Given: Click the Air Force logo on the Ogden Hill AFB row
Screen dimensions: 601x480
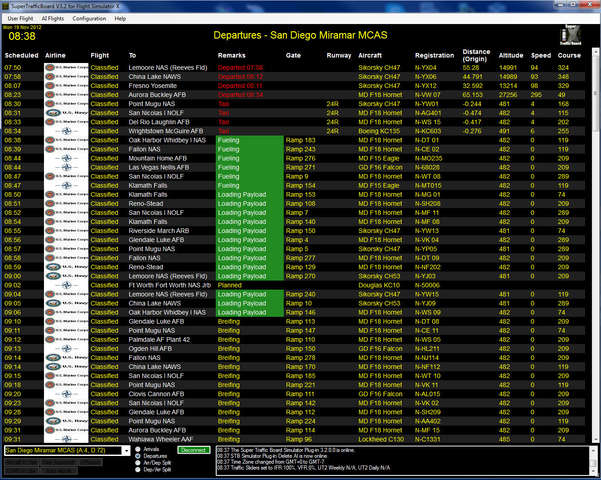Looking at the screenshot, I should 66,349.
